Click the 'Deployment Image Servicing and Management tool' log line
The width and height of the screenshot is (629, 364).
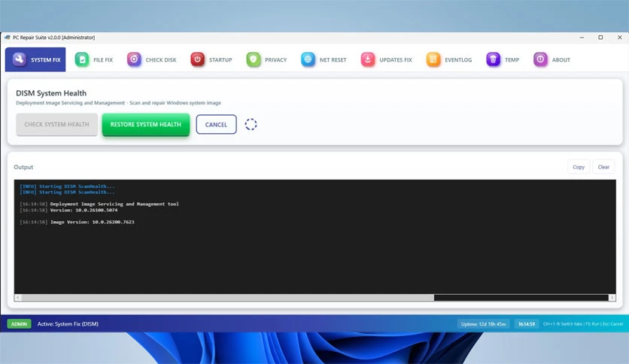coord(99,204)
